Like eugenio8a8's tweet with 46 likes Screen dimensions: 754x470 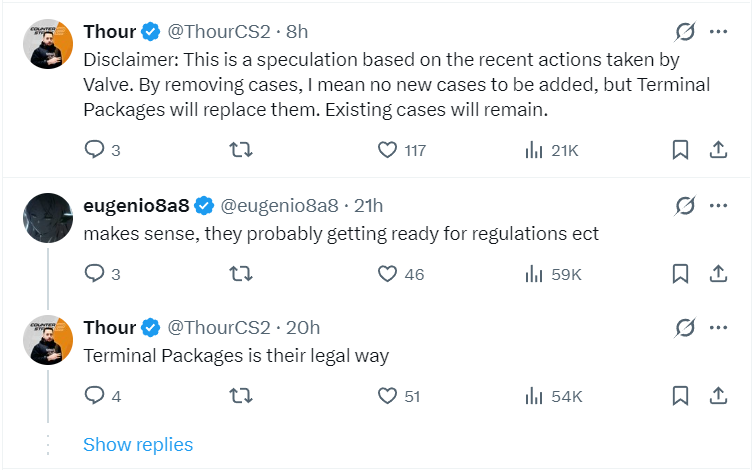(x=388, y=273)
